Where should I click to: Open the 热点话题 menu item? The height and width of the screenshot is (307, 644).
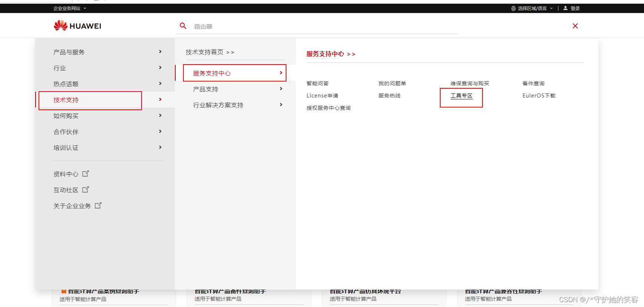(66, 84)
